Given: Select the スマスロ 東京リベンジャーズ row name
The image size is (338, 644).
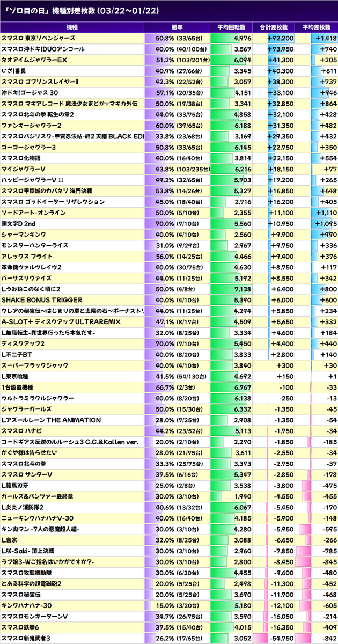Looking at the screenshot, I should pos(38,38).
